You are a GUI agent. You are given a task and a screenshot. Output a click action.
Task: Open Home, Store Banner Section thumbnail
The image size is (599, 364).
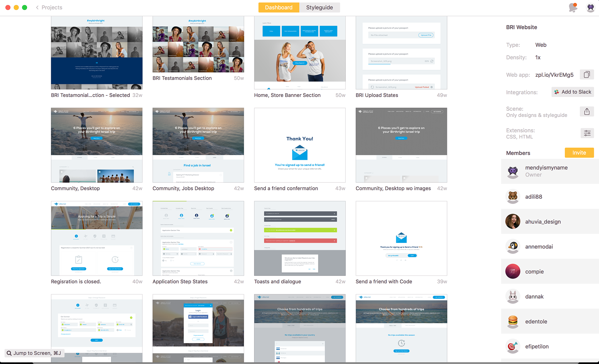(x=300, y=53)
